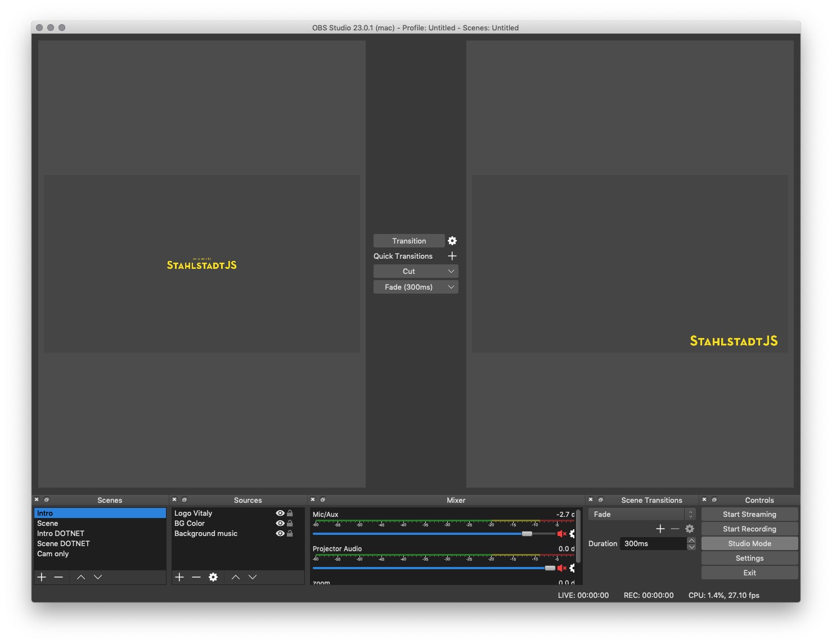832x644 pixels.
Task: Click the Exit button
Action: [x=749, y=573]
